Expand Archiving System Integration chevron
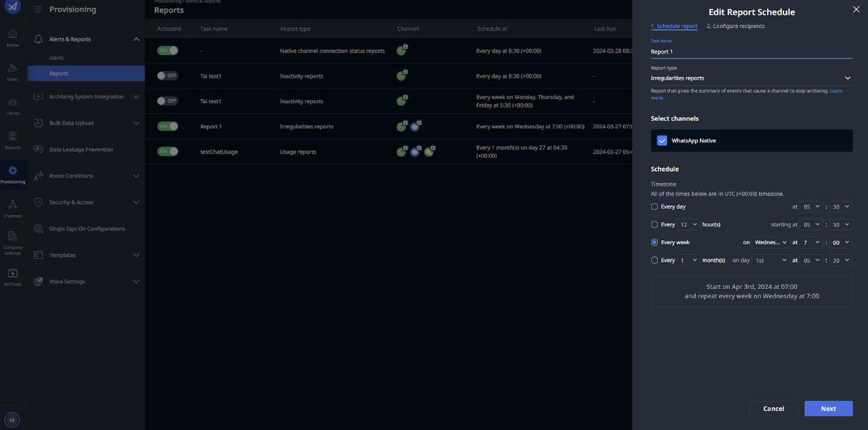This screenshot has height=430, width=868. [136, 96]
